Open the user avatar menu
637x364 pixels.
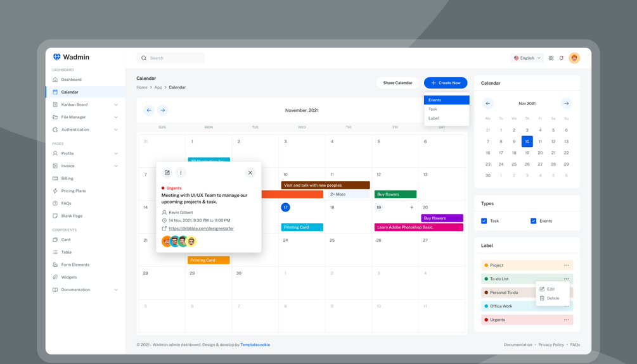[x=574, y=58]
